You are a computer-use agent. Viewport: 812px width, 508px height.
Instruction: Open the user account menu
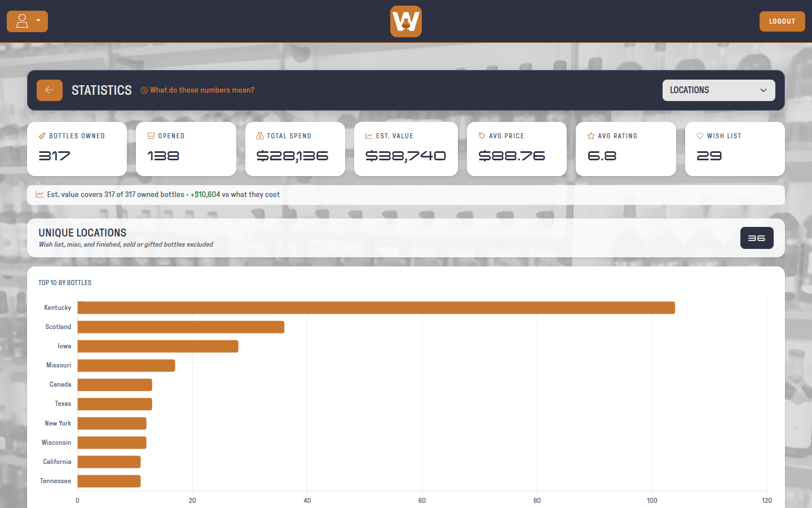coord(27,21)
